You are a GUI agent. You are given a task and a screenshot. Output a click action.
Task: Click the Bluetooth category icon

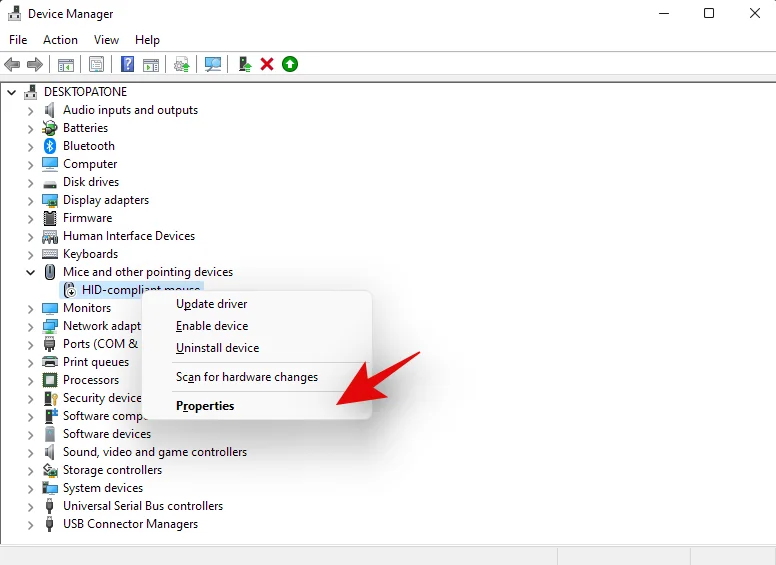click(x=50, y=146)
